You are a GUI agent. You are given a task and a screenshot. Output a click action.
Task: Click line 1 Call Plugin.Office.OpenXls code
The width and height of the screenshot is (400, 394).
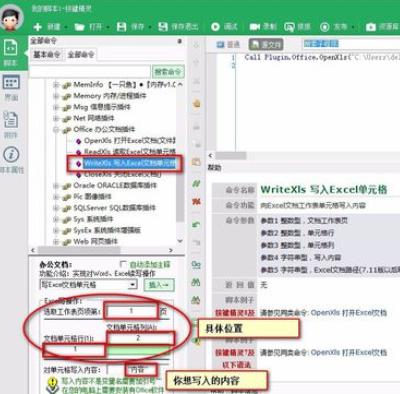click(321, 57)
